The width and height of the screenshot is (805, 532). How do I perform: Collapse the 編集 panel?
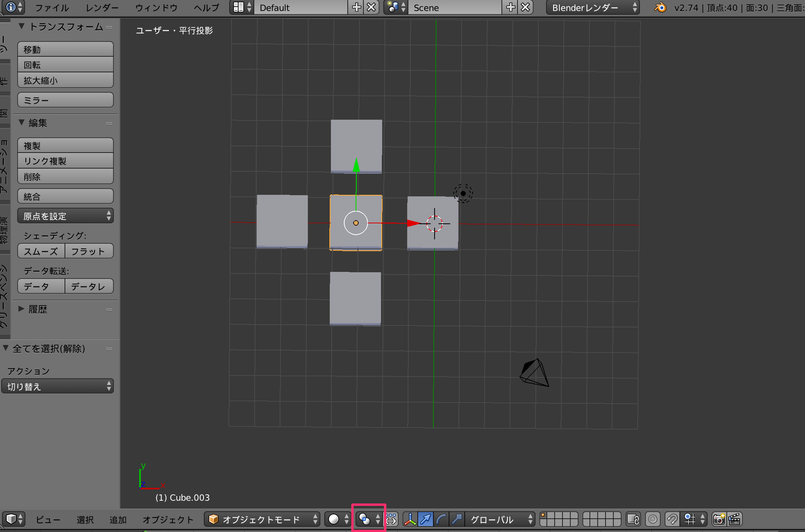(22, 122)
